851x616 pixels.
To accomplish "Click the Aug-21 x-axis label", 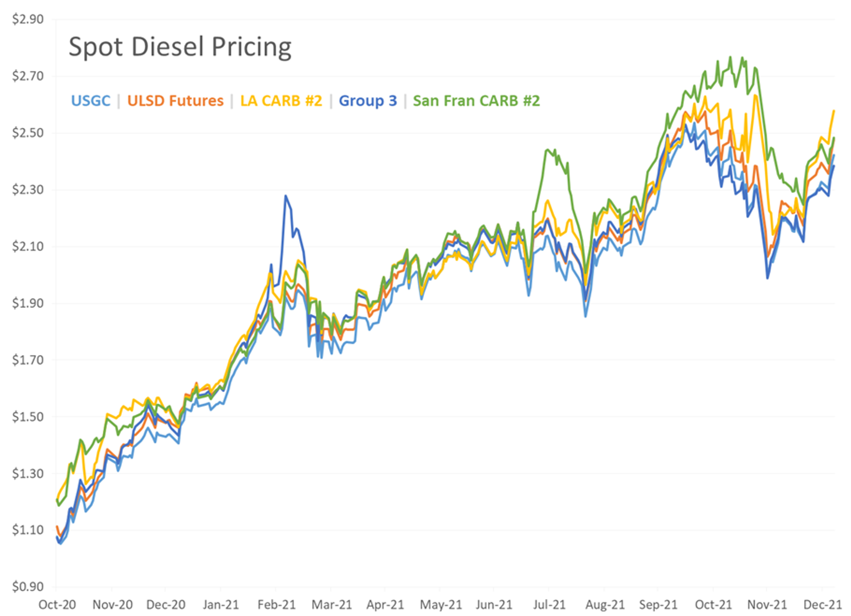I will click(x=605, y=604).
